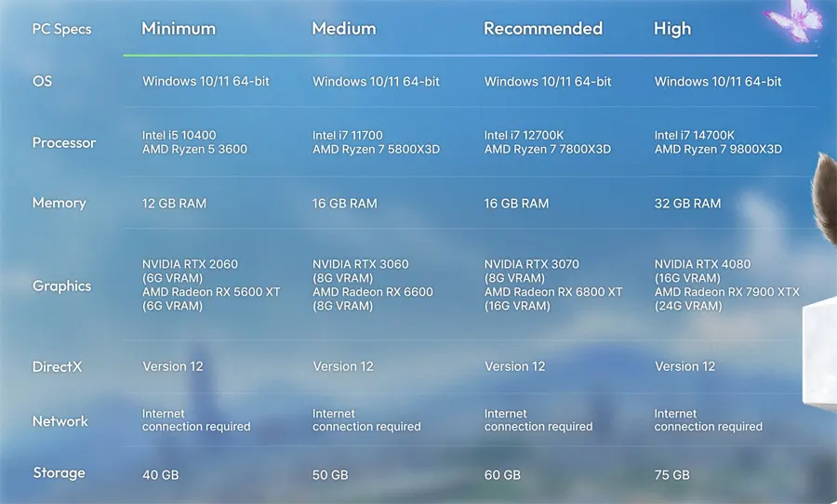
Task: Click 'AMD Ryzen 7 7800X3D' processor text
Action: [x=547, y=149]
